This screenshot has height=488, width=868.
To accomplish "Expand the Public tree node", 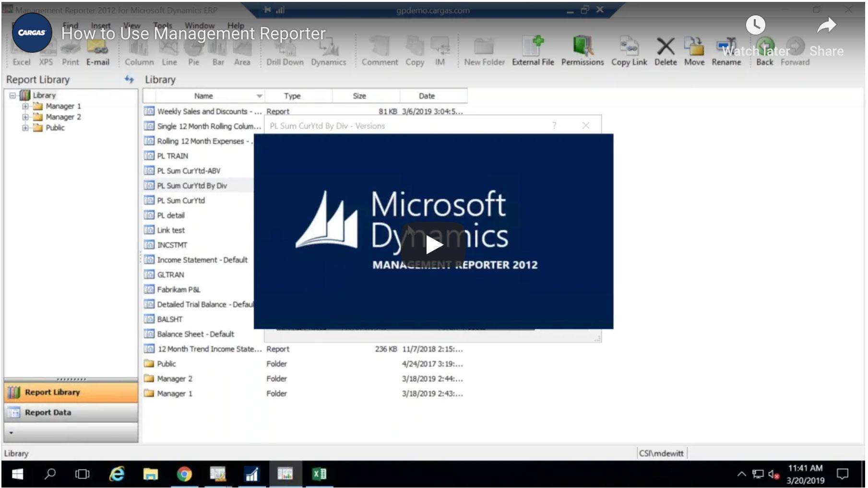I will pyautogui.click(x=25, y=128).
